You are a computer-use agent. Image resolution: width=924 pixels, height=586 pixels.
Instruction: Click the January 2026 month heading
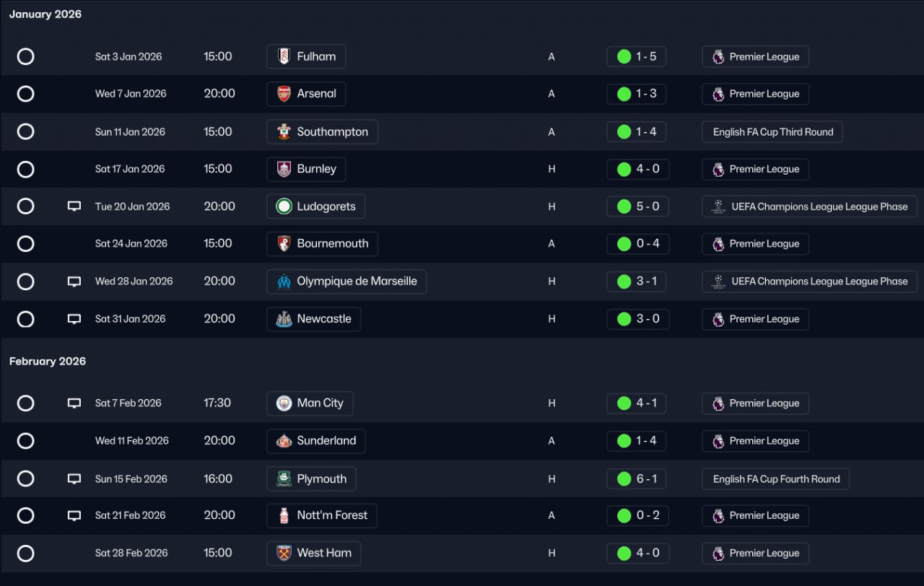coord(45,14)
